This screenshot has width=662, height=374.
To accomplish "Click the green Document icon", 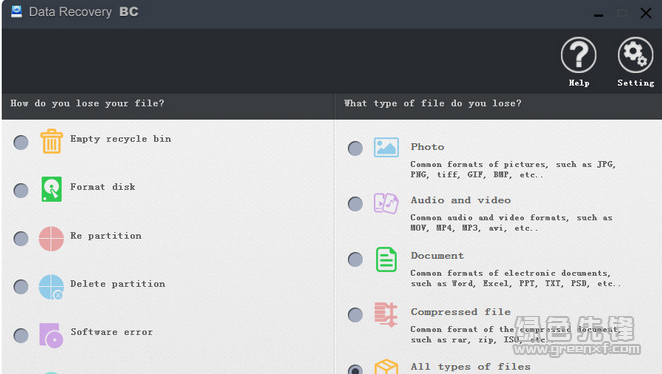I will (x=386, y=259).
